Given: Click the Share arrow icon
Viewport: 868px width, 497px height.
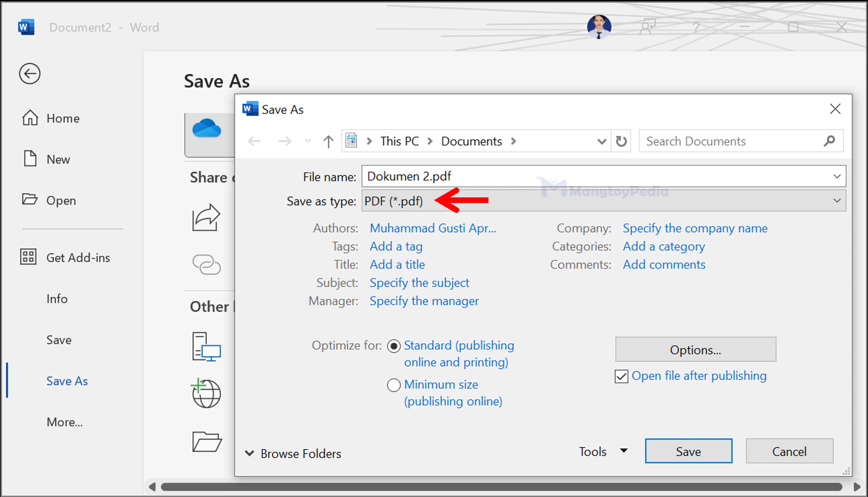Looking at the screenshot, I should (x=206, y=217).
